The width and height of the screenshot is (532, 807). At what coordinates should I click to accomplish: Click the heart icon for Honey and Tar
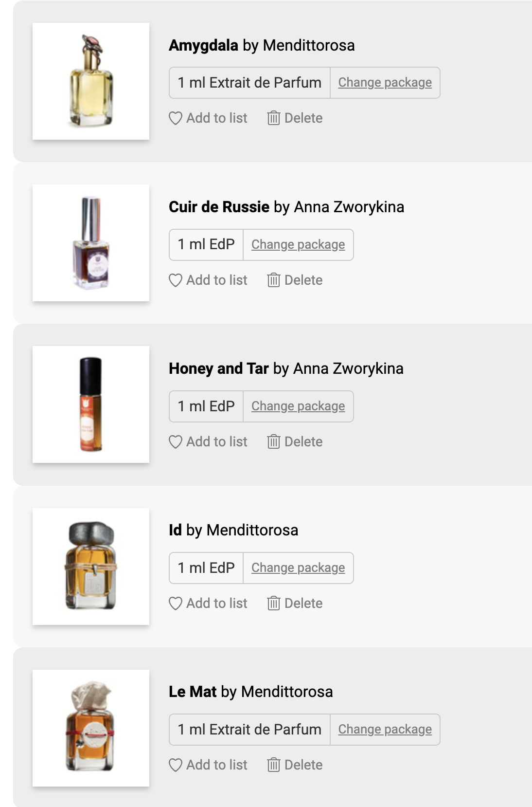pos(176,442)
